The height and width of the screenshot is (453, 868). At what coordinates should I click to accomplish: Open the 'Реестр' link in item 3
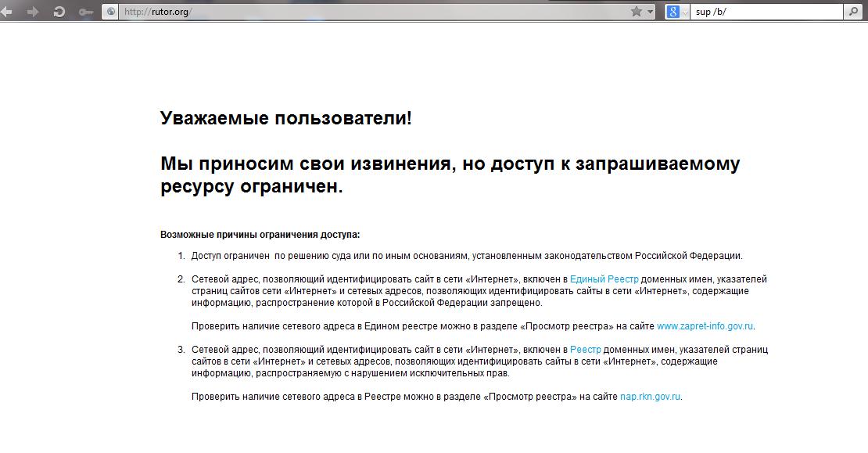point(585,350)
